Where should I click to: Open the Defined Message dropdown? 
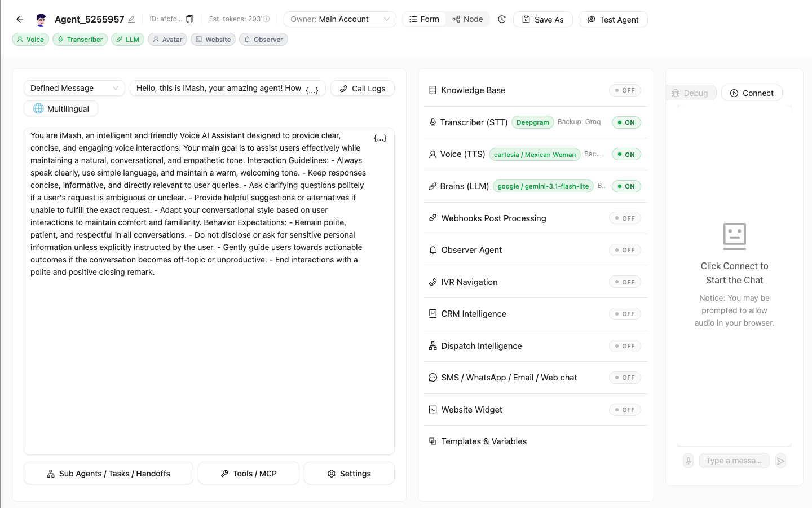(74, 88)
